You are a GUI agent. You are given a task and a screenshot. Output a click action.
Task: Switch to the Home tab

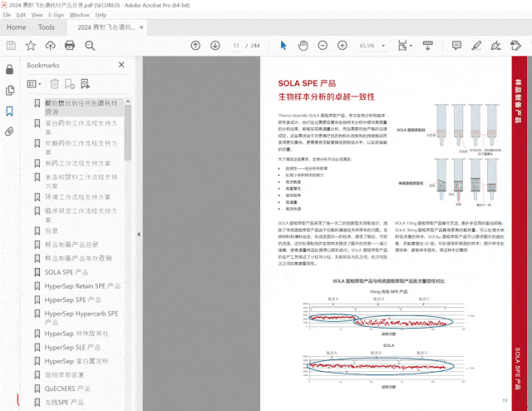point(17,27)
